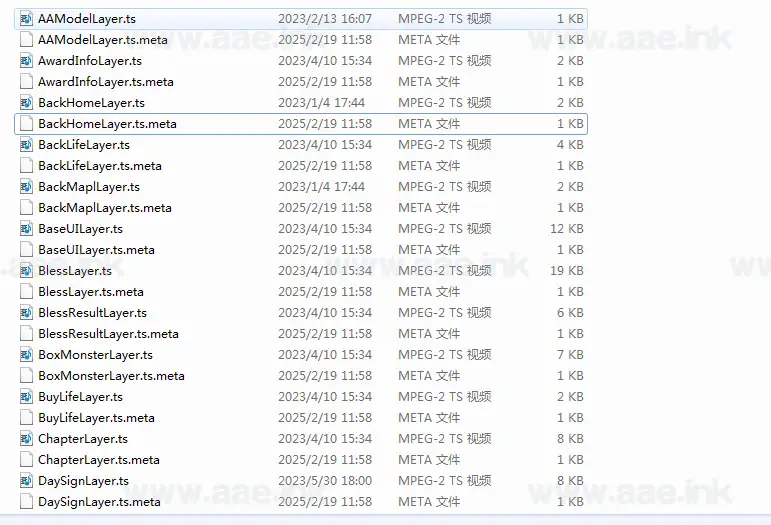Viewport: 771px width, 525px height.
Task: Click the date 2023/2/13 16:07
Action: point(325,19)
